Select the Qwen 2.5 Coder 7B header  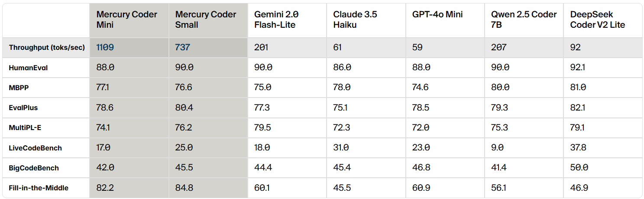pos(524,20)
